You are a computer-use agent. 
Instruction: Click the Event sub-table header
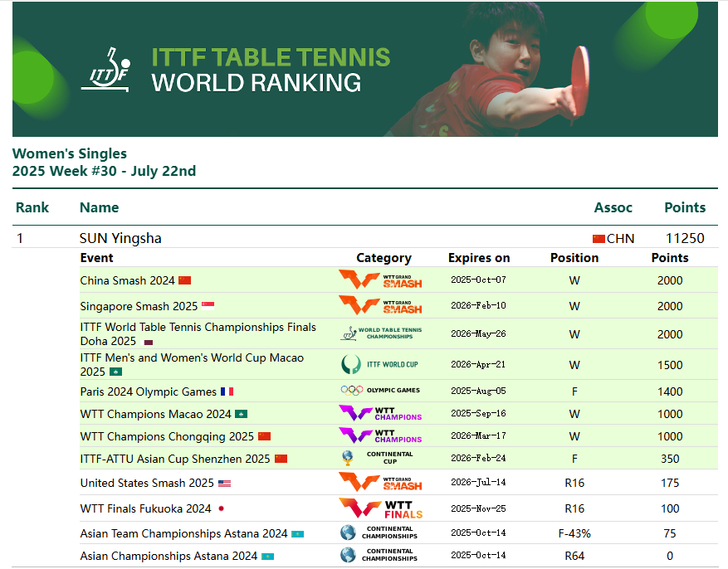pyautogui.click(x=96, y=258)
